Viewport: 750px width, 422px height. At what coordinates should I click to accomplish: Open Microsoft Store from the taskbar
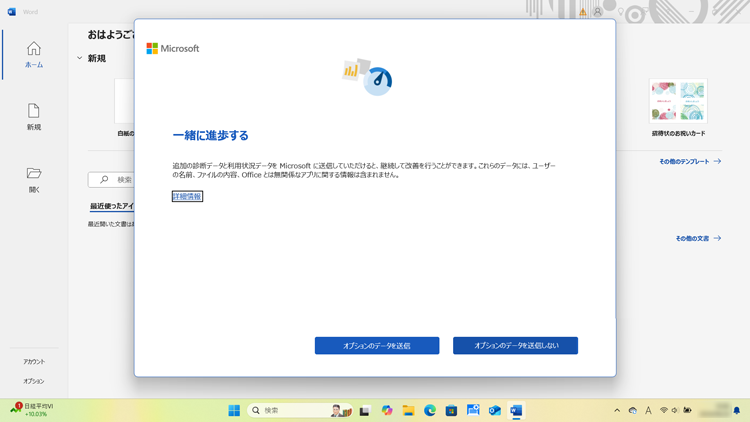[451, 410]
